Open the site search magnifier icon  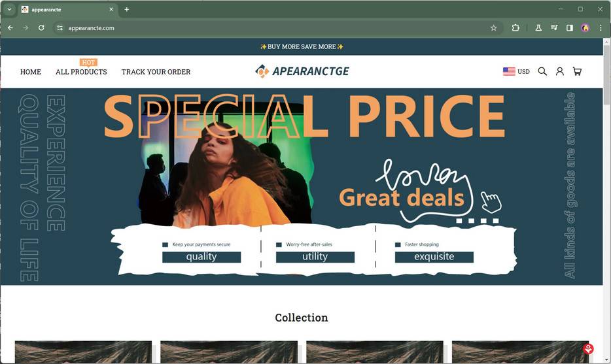(542, 71)
